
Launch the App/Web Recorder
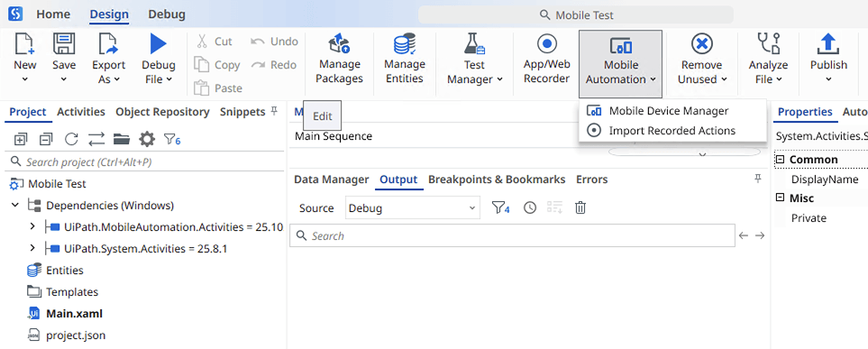point(547,59)
